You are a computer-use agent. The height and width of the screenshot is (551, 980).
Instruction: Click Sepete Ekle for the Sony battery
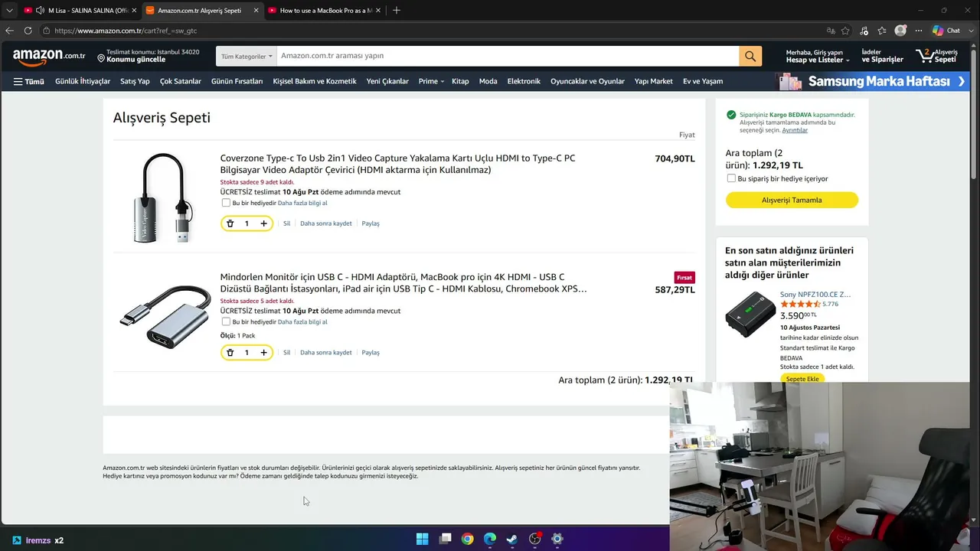[802, 379]
